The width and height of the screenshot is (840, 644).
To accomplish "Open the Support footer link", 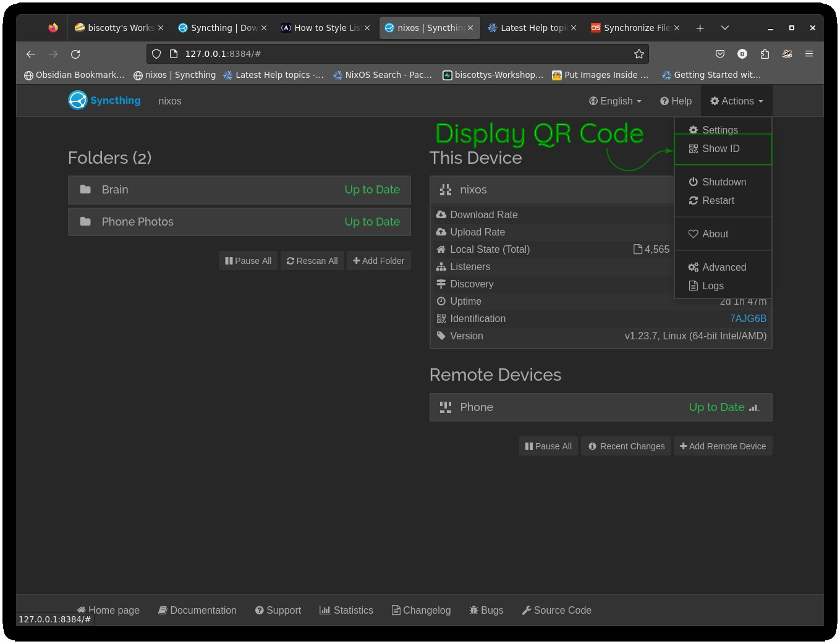I will [278, 610].
